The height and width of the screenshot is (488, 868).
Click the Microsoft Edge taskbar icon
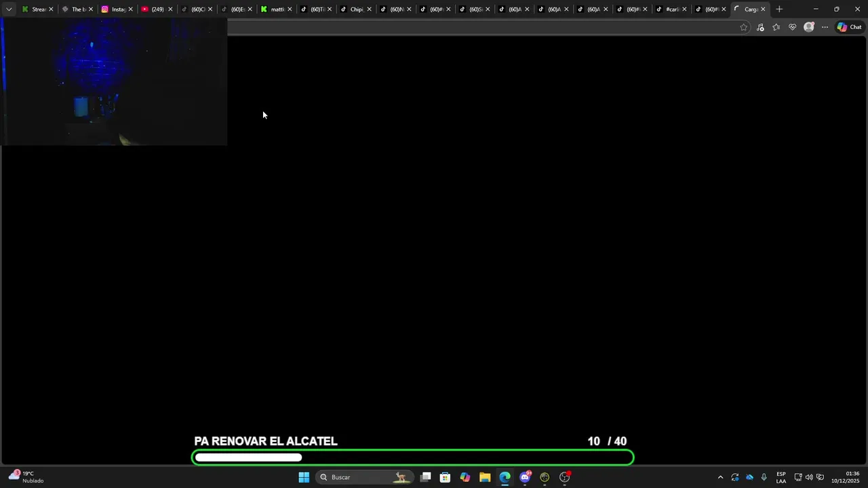pyautogui.click(x=505, y=477)
